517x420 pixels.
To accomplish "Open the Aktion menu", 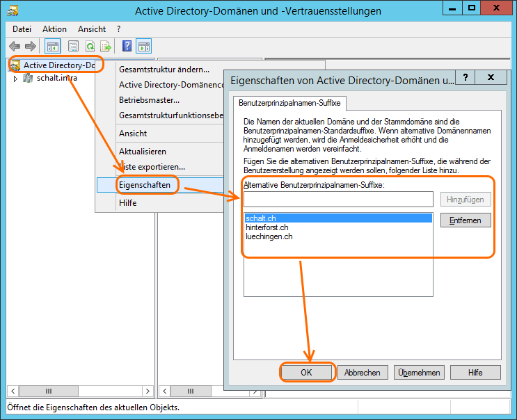I will [x=54, y=29].
